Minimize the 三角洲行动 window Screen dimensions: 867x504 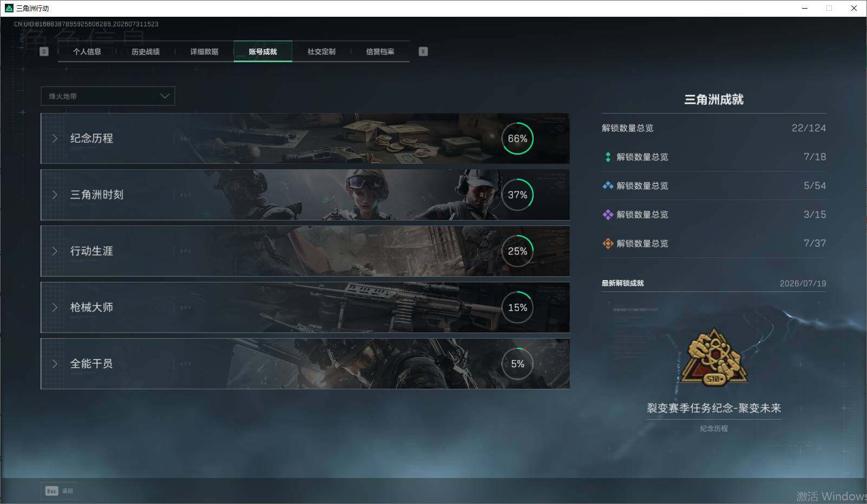coord(805,8)
